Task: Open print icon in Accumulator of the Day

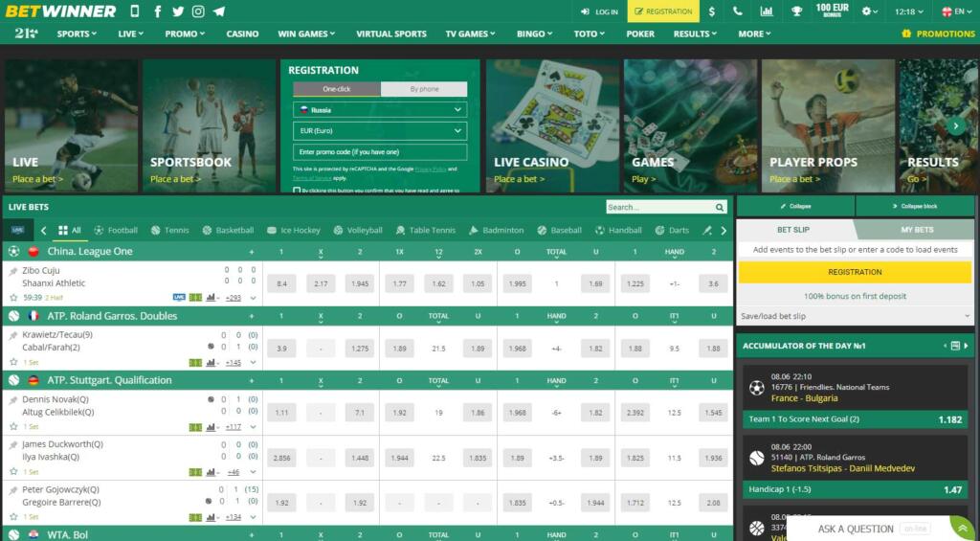Action: [955, 346]
